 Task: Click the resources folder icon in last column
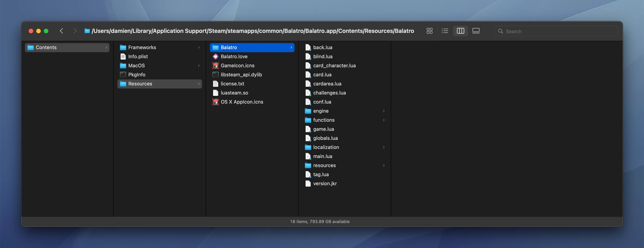(308, 165)
